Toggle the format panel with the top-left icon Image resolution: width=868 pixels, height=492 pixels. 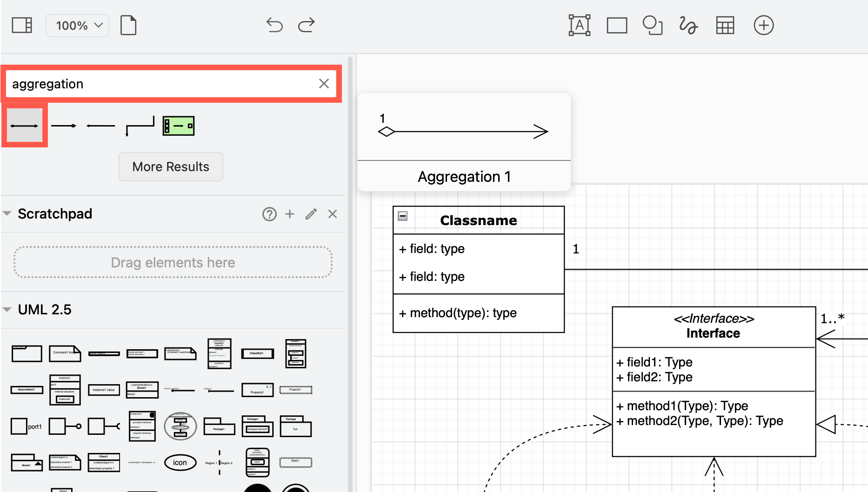(21, 25)
